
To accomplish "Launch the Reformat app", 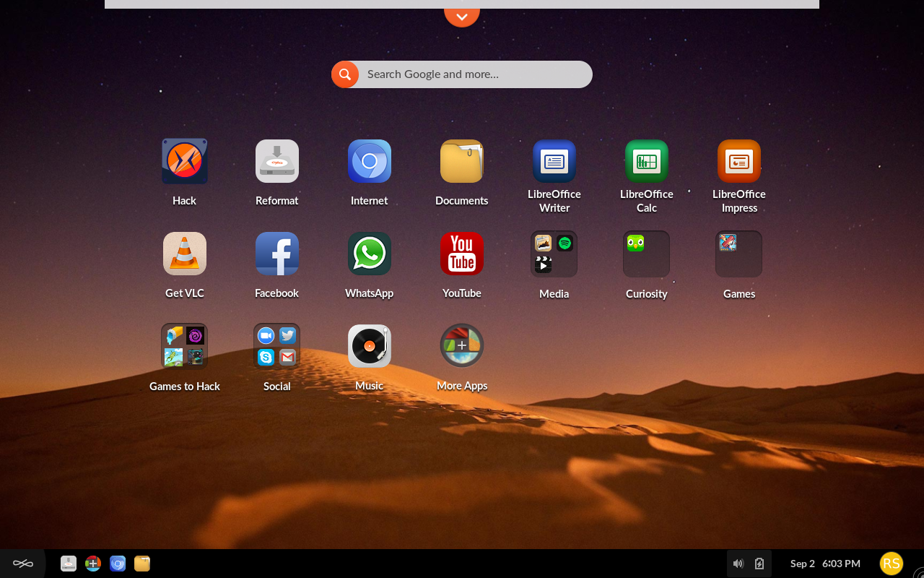I will tap(277, 161).
